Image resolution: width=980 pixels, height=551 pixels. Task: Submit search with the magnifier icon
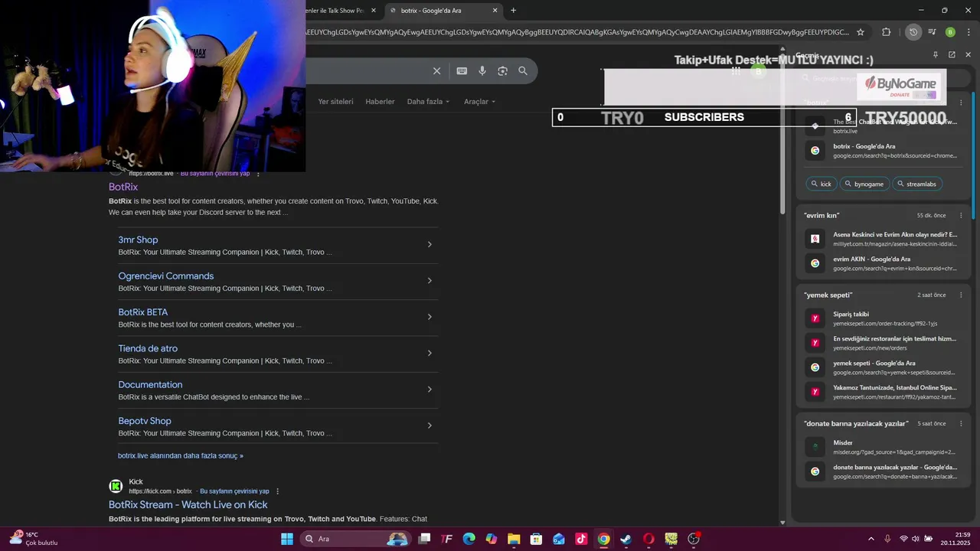point(523,70)
